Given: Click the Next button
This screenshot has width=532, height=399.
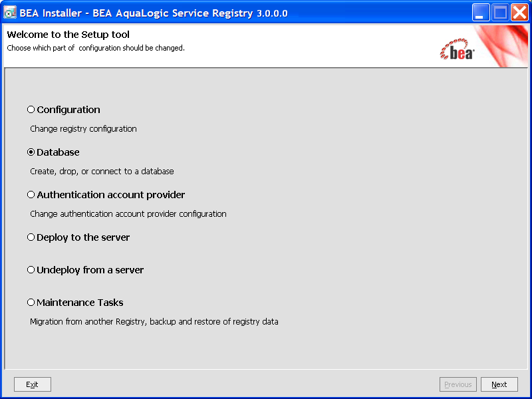Looking at the screenshot, I should pyautogui.click(x=499, y=384).
